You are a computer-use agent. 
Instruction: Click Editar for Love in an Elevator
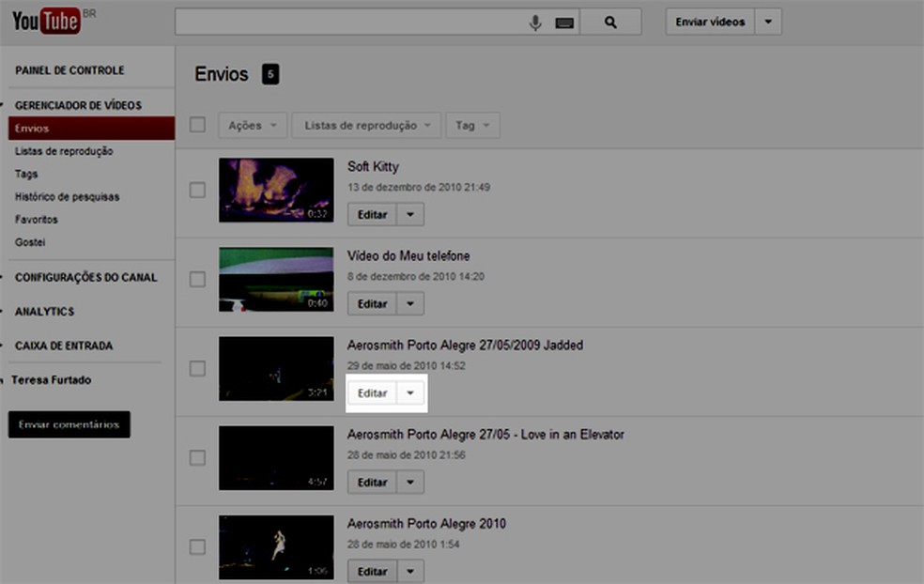click(372, 482)
